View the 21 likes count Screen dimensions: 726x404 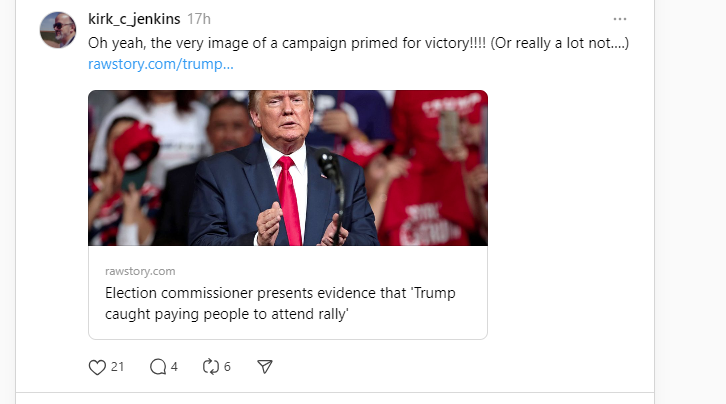pyautogui.click(x=118, y=367)
